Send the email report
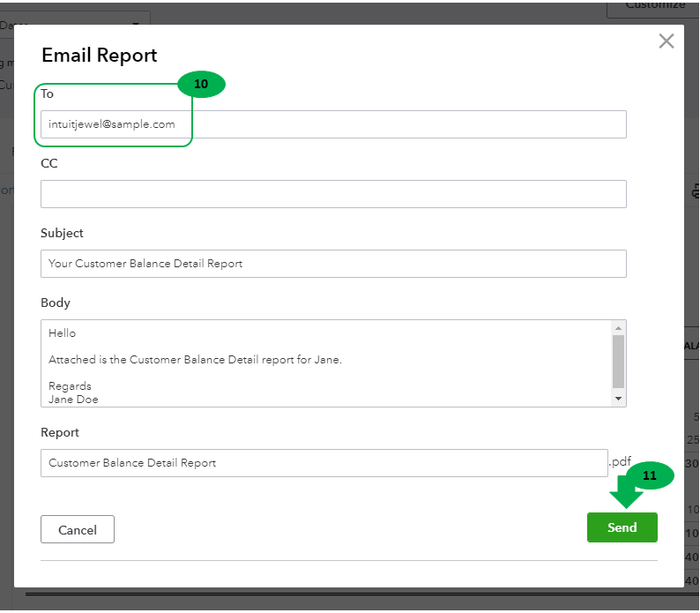 click(622, 527)
